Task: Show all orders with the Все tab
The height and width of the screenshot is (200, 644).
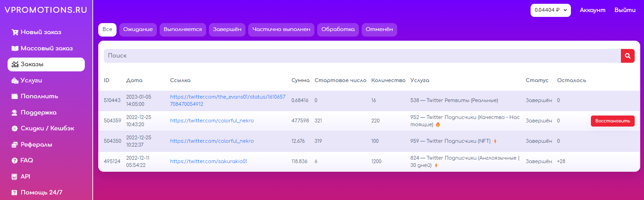Action: (107, 29)
